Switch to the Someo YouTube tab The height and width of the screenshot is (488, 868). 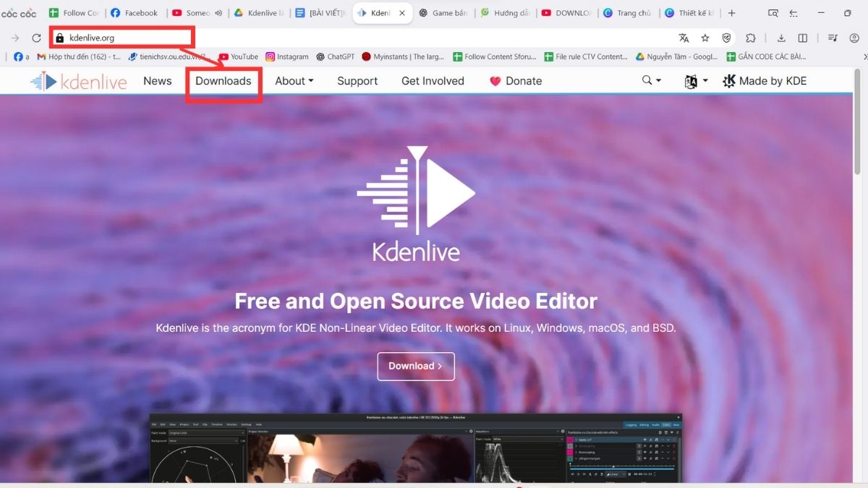[x=191, y=13]
